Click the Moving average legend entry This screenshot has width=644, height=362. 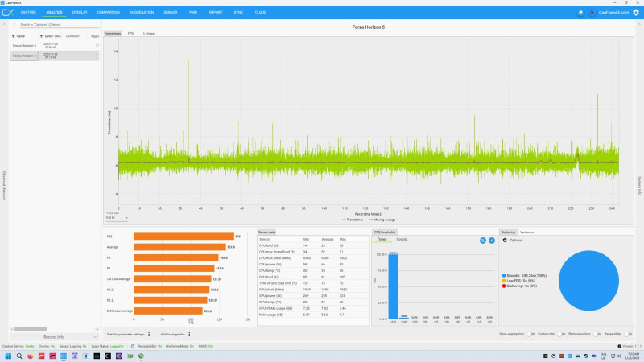coord(382,220)
